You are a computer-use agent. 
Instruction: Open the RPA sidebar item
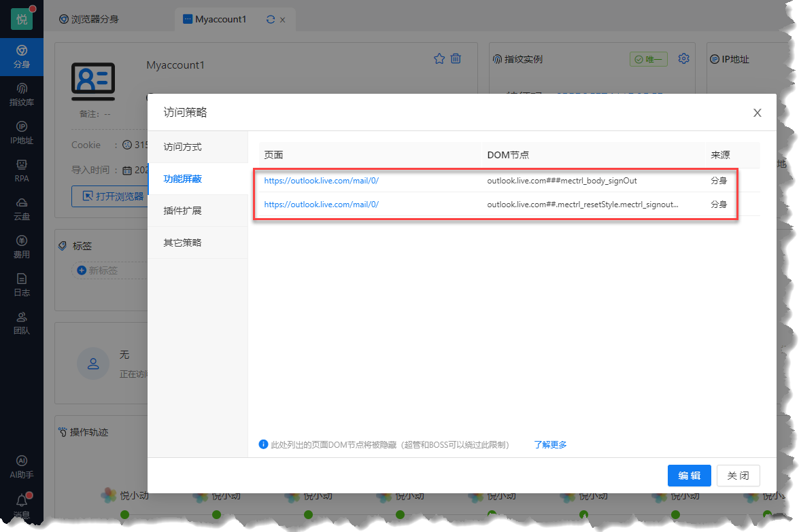point(21,171)
